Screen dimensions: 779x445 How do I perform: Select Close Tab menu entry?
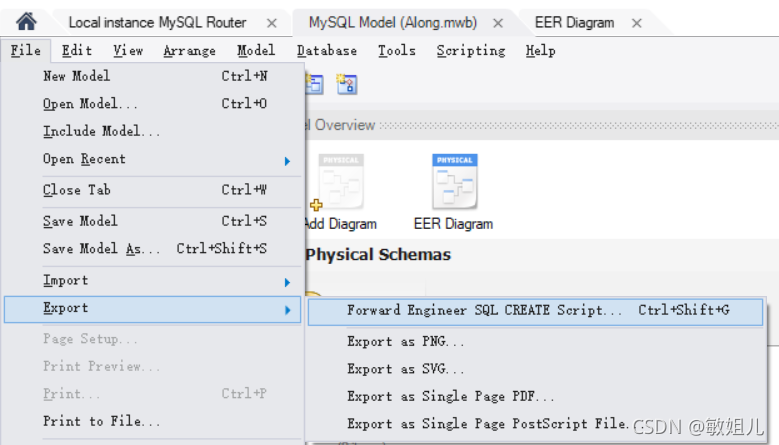tap(153, 190)
